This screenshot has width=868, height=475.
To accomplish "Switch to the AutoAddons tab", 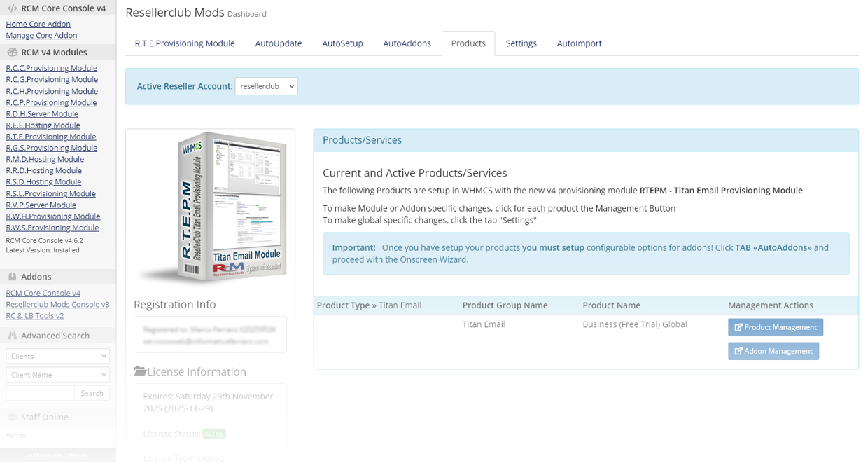I will [407, 43].
